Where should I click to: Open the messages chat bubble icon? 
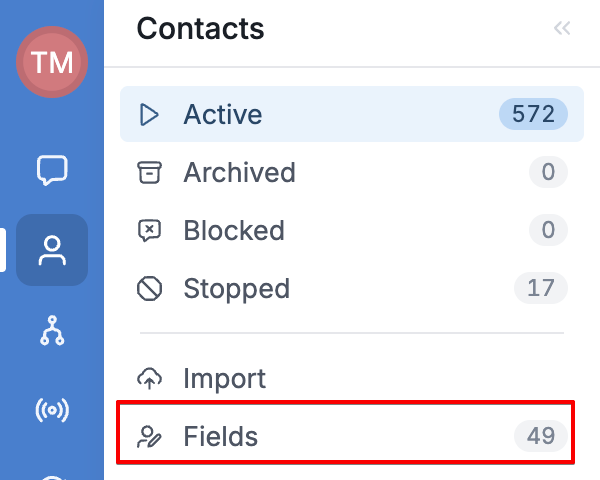(x=52, y=170)
